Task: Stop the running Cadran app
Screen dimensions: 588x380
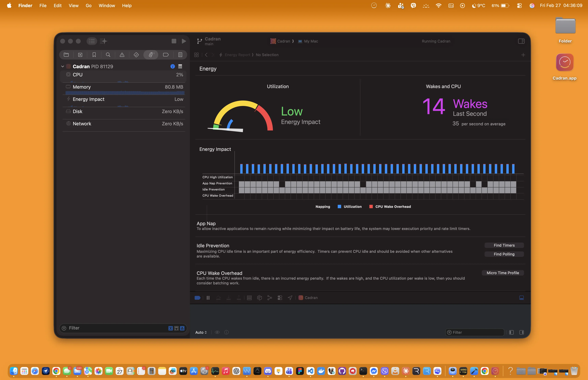Action: click(174, 41)
